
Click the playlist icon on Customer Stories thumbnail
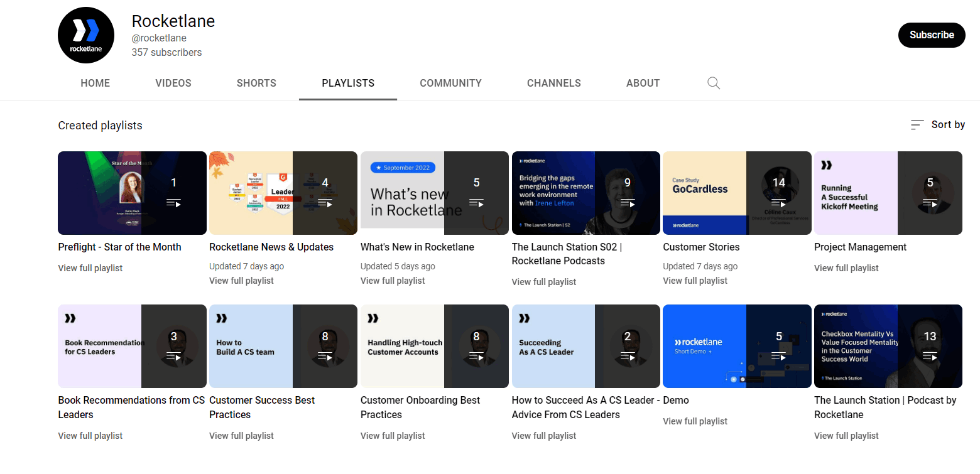click(x=778, y=203)
